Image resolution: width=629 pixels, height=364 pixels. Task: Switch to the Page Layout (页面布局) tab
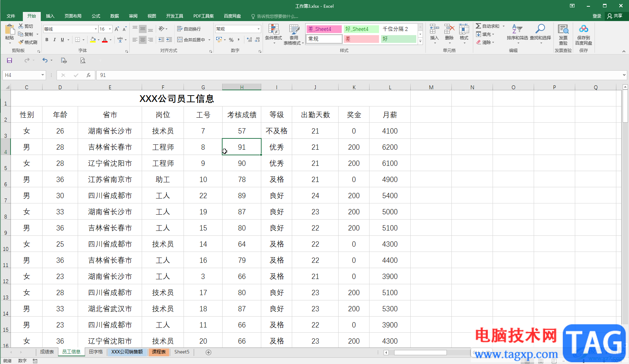73,16
